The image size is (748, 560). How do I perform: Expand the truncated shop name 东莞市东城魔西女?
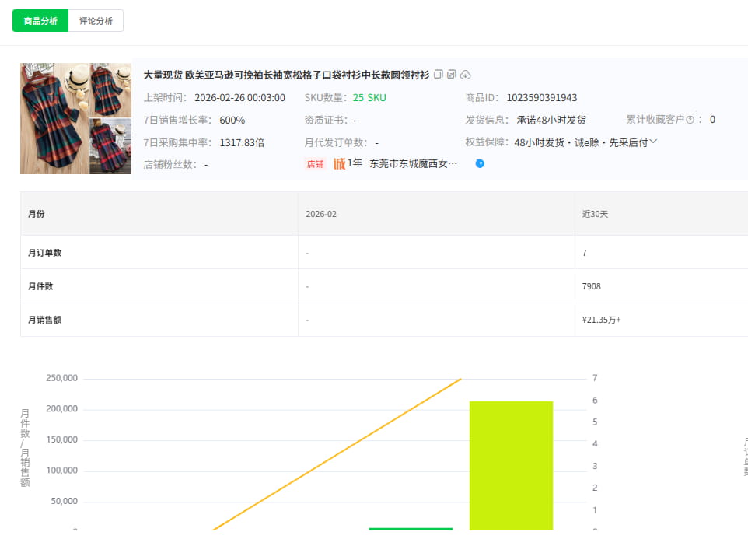click(x=412, y=163)
